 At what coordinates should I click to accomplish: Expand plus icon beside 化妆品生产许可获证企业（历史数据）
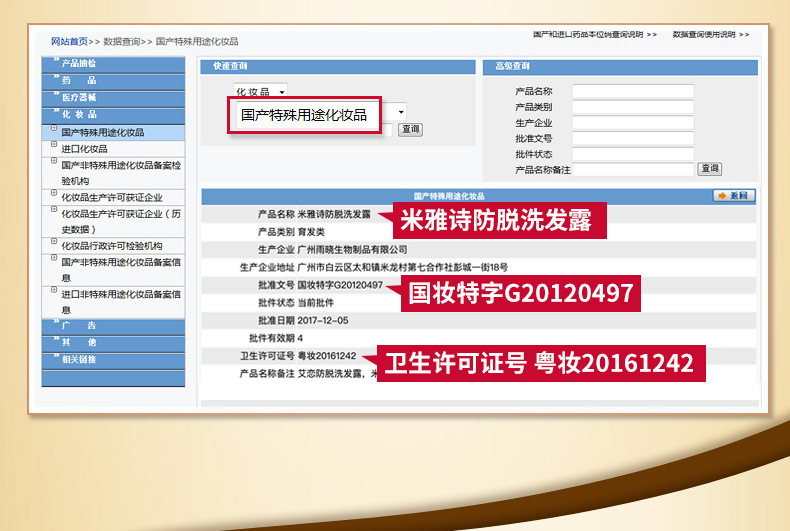(x=54, y=209)
